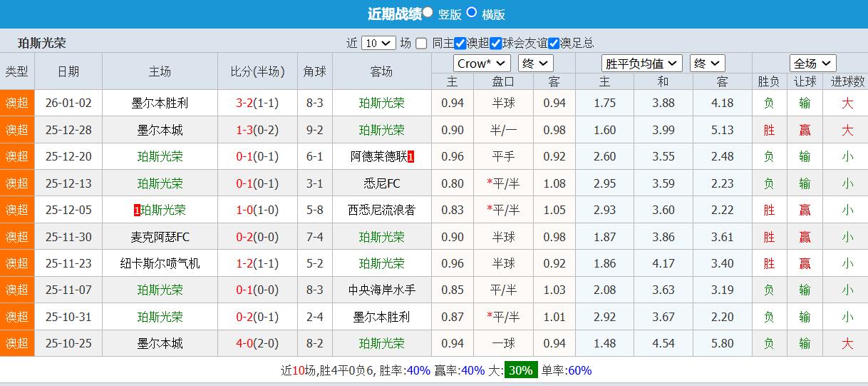The image size is (868, 386).
Task: Select the 横版 radio button
Action: [x=472, y=12]
